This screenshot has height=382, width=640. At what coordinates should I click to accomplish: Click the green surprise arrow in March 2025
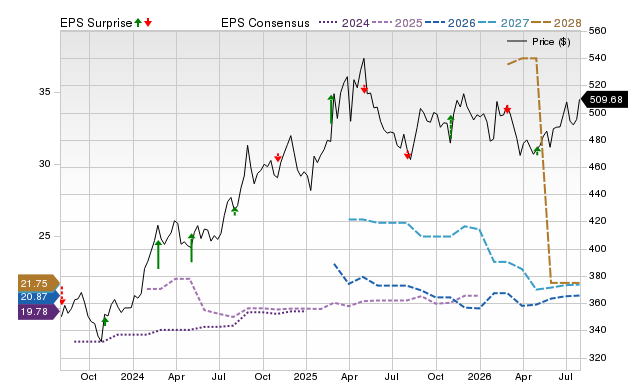[x=331, y=109]
